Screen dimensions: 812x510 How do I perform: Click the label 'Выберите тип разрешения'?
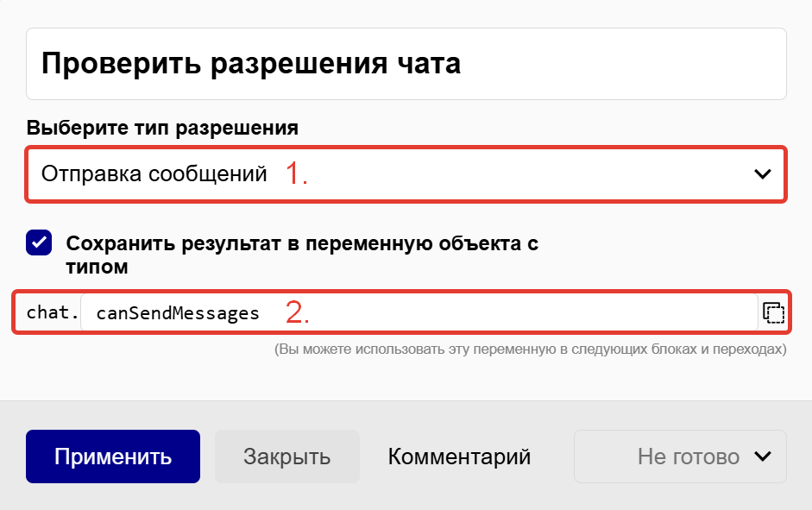(x=162, y=128)
